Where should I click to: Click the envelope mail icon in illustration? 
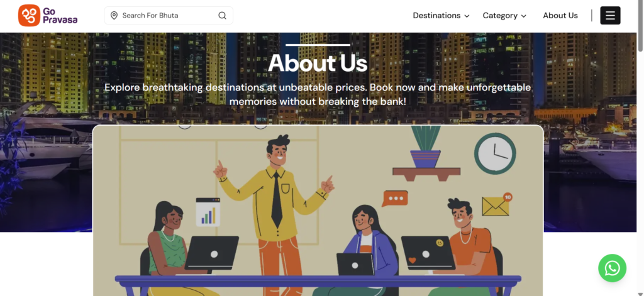tap(496, 205)
